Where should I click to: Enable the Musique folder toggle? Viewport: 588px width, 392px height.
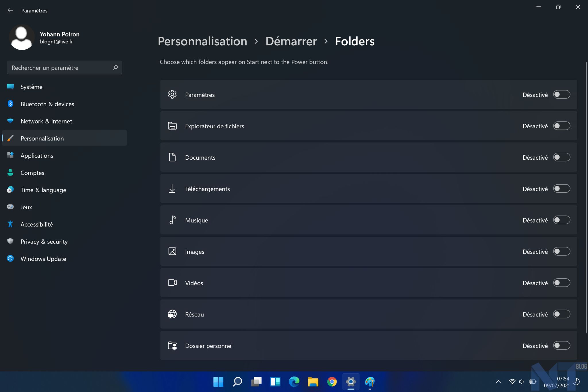[561, 220]
